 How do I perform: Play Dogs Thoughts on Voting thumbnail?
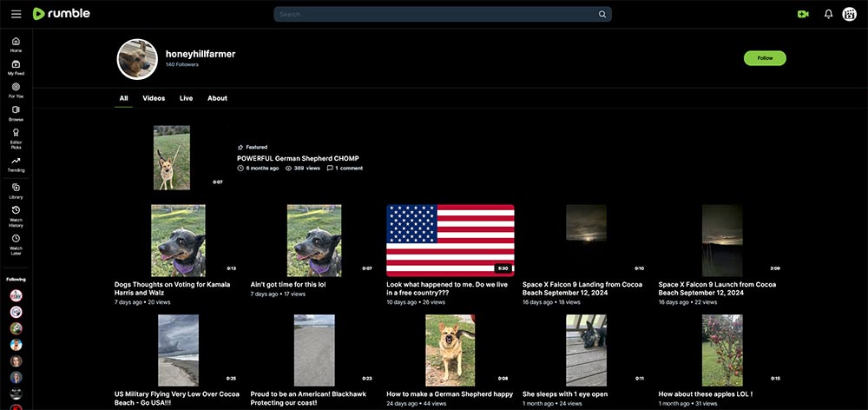coord(178,241)
